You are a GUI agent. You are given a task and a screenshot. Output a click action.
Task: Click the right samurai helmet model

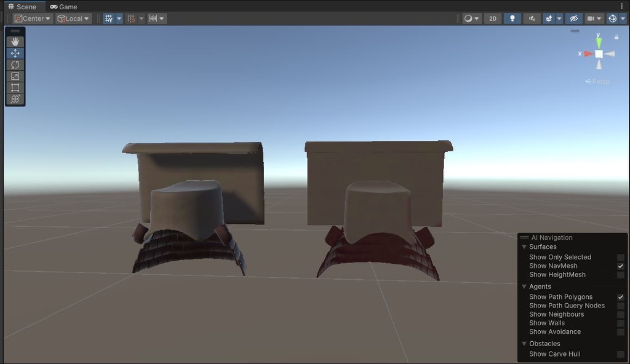(x=378, y=209)
